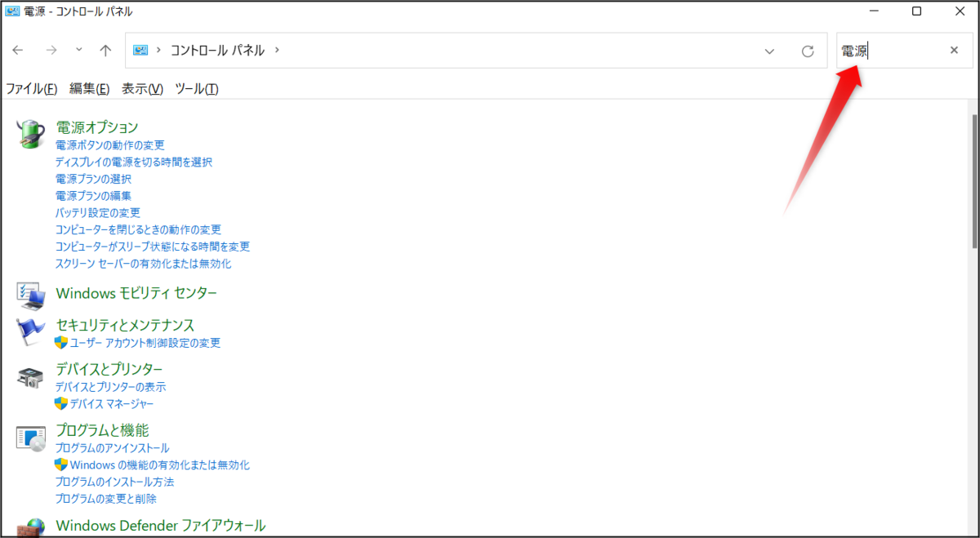Click shield icon beside デバイス マネージャー
Screen dimensions: 980x538
click(x=61, y=403)
